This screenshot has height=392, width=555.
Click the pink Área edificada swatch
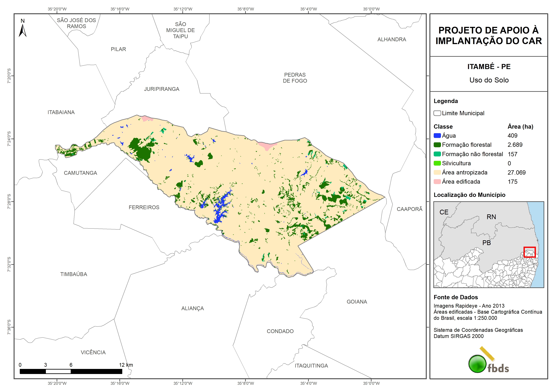(x=437, y=182)
